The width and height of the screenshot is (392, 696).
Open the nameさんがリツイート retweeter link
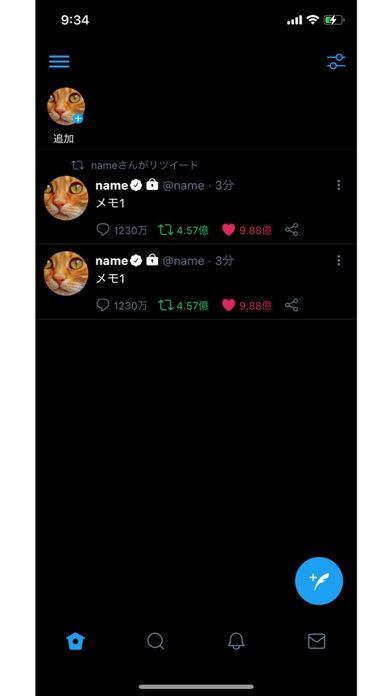tap(144, 166)
